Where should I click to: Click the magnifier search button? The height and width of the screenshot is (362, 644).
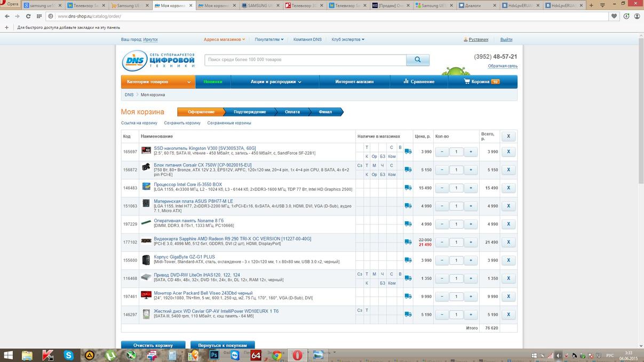pyautogui.click(x=418, y=60)
